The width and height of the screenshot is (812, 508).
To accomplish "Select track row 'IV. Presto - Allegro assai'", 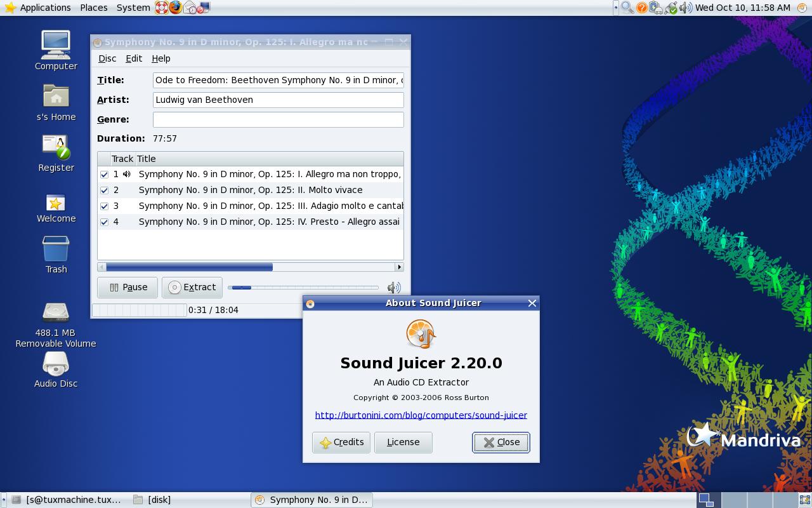I will pyautogui.click(x=251, y=222).
